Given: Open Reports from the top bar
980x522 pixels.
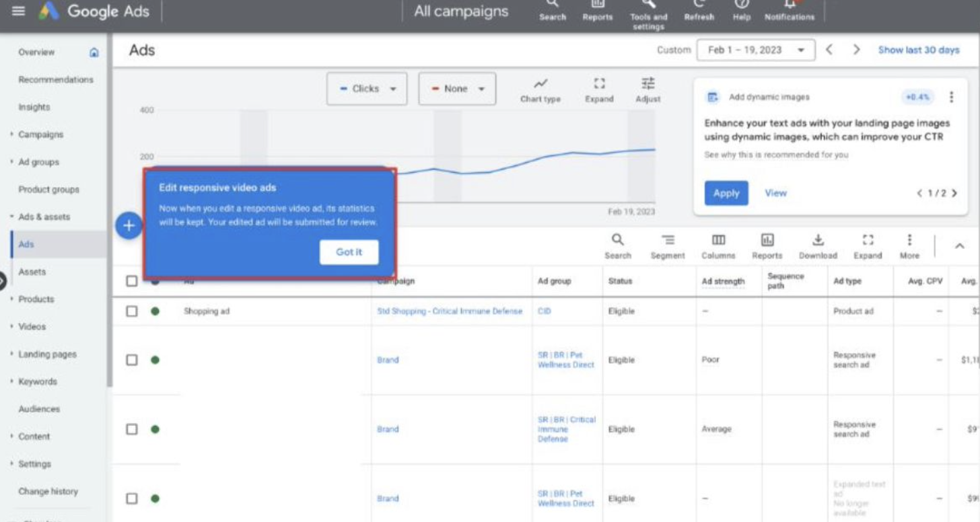Looking at the screenshot, I should 598,10.
